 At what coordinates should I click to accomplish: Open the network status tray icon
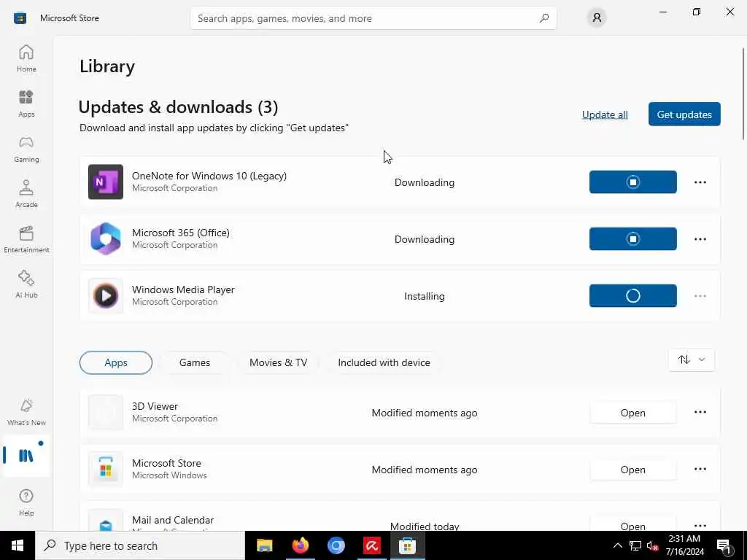[x=635, y=545]
